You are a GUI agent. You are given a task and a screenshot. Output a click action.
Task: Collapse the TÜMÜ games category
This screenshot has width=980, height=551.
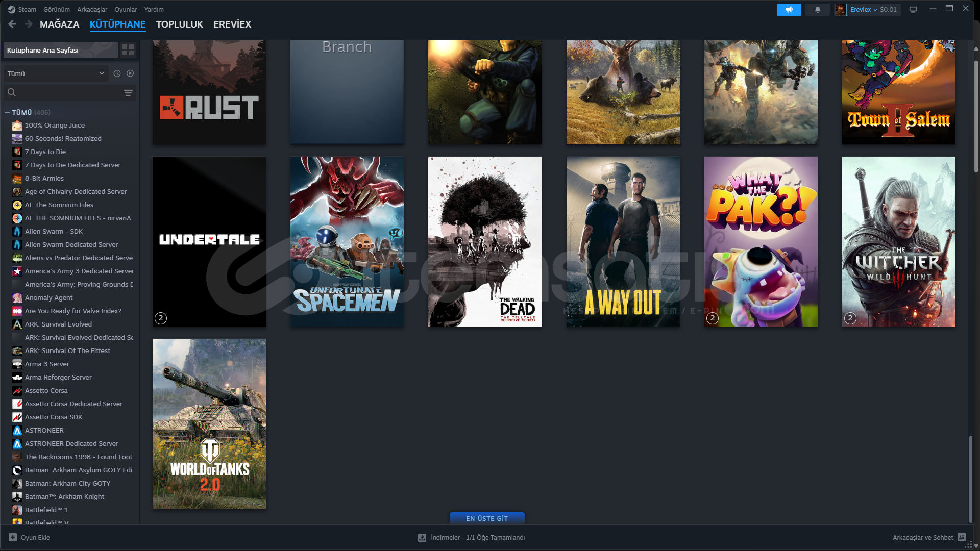7,112
